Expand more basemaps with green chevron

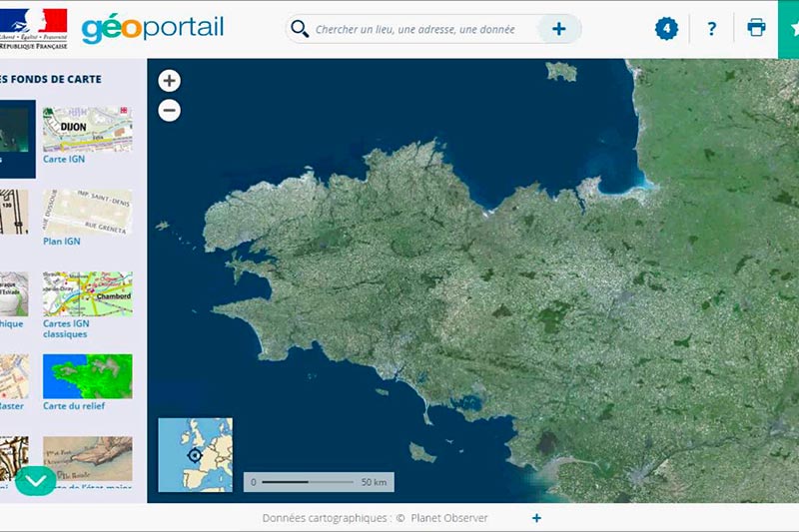point(36,481)
